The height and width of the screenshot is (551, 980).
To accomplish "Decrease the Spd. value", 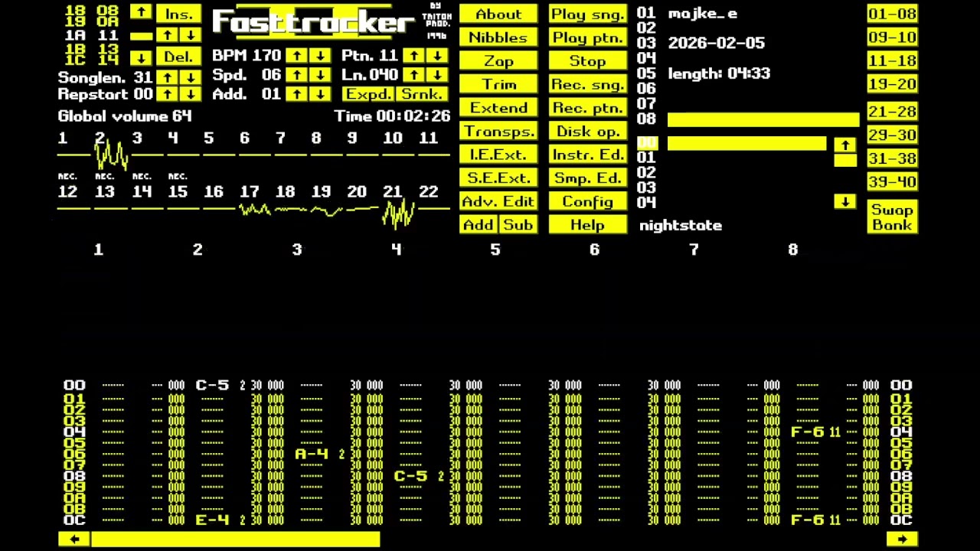I will [319, 75].
